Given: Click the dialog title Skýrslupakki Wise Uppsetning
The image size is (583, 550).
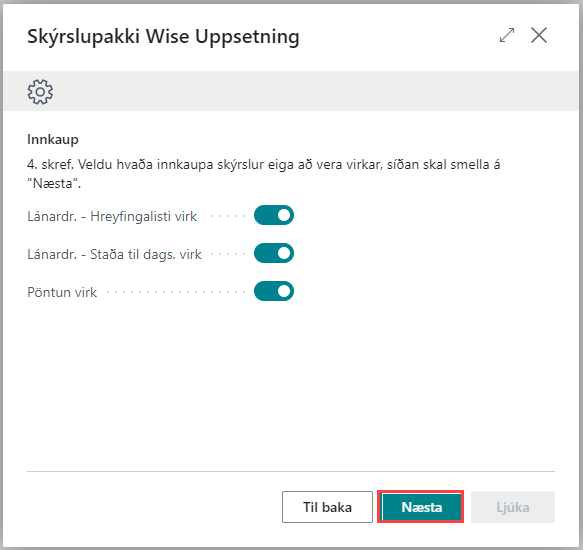Looking at the screenshot, I should pos(163,36).
